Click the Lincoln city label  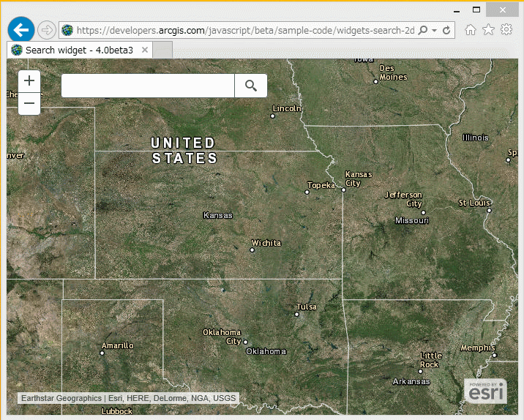(287, 108)
